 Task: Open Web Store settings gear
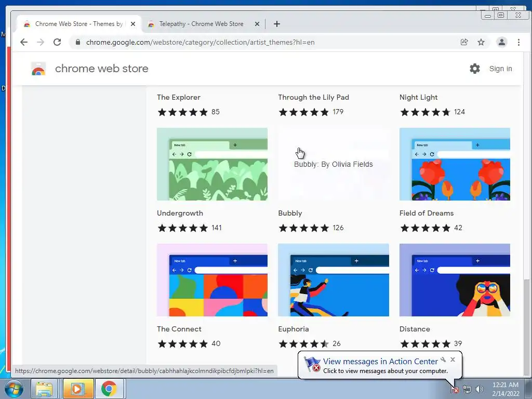point(475,69)
